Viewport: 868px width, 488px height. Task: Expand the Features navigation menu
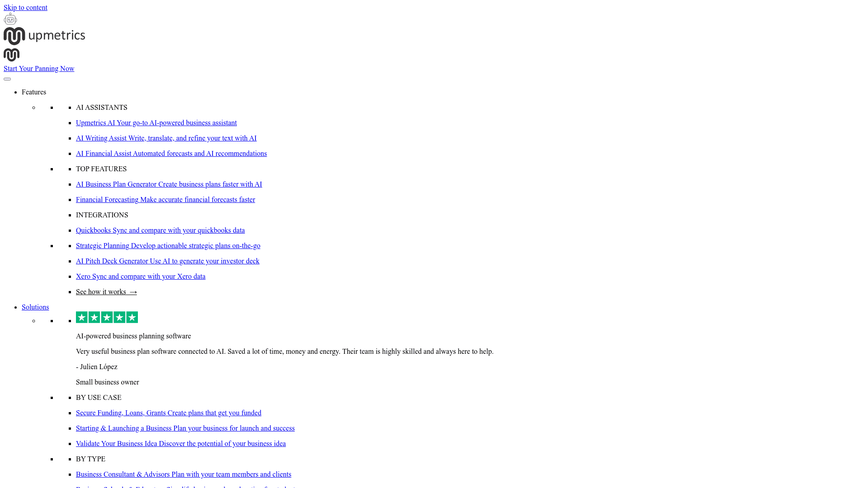click(34, 92)
